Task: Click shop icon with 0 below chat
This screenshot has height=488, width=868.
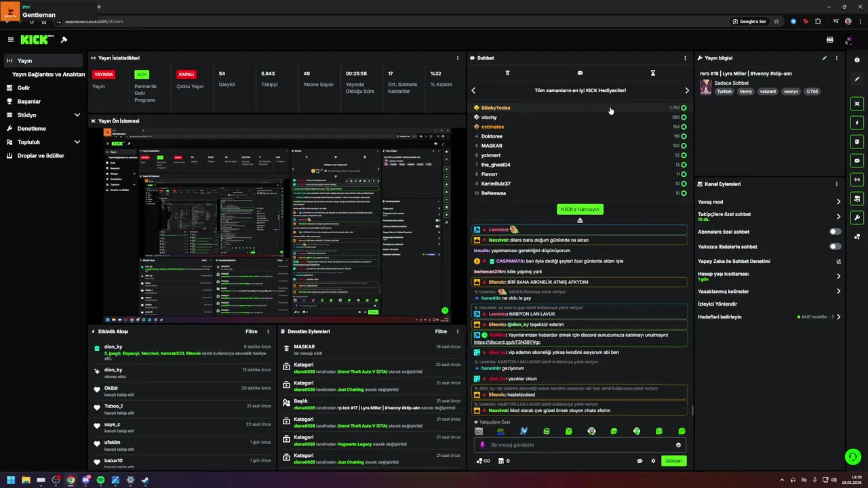Action: pyautogui.click(x=504, y=461)
